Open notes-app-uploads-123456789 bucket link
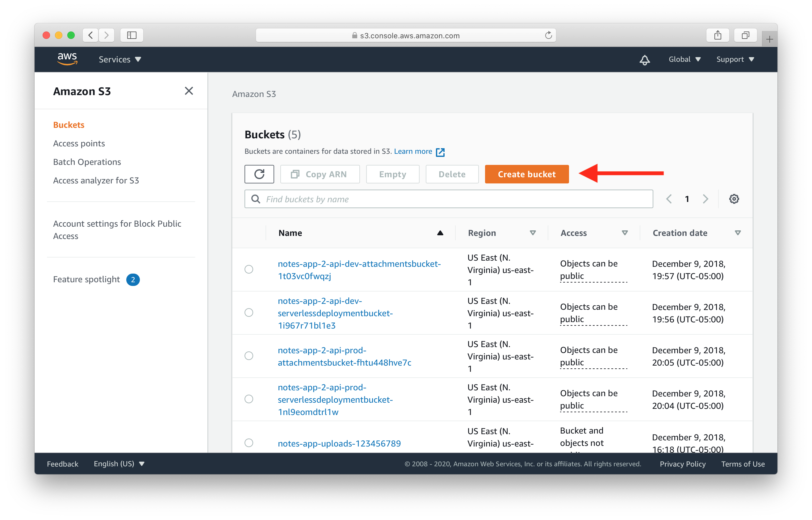This screenshot has height=520, width=812. click(340, 442)
